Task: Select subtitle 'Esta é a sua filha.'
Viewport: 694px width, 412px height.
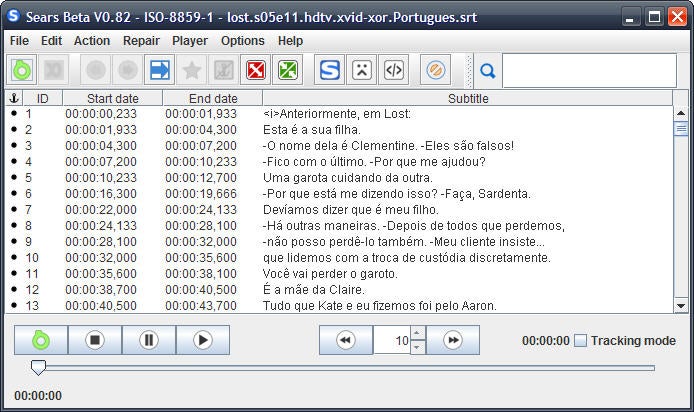Action: (312, 130)
